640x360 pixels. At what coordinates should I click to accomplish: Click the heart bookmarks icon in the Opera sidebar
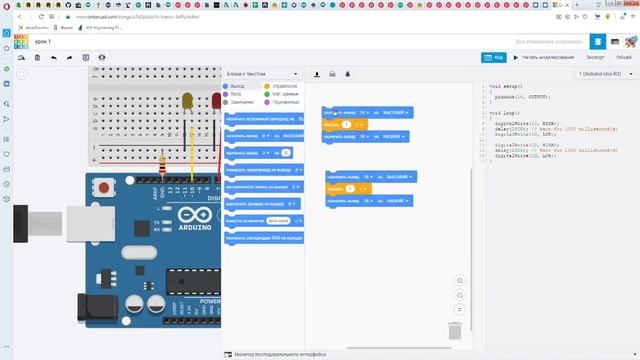click(x=7, y=154)
